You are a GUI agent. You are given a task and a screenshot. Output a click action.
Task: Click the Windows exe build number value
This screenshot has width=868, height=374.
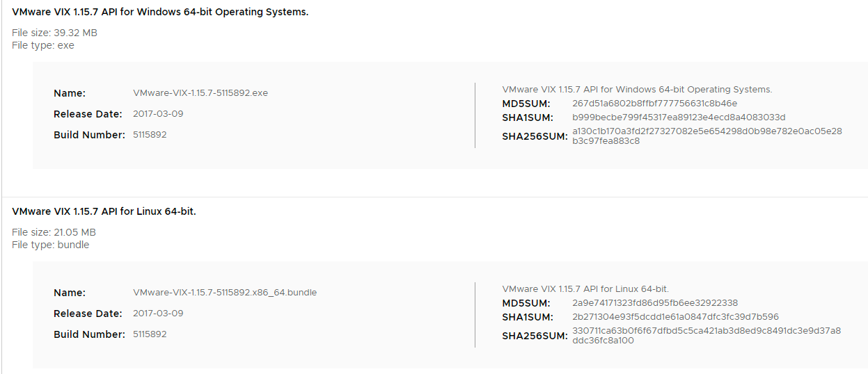click(x=150, y=135)
